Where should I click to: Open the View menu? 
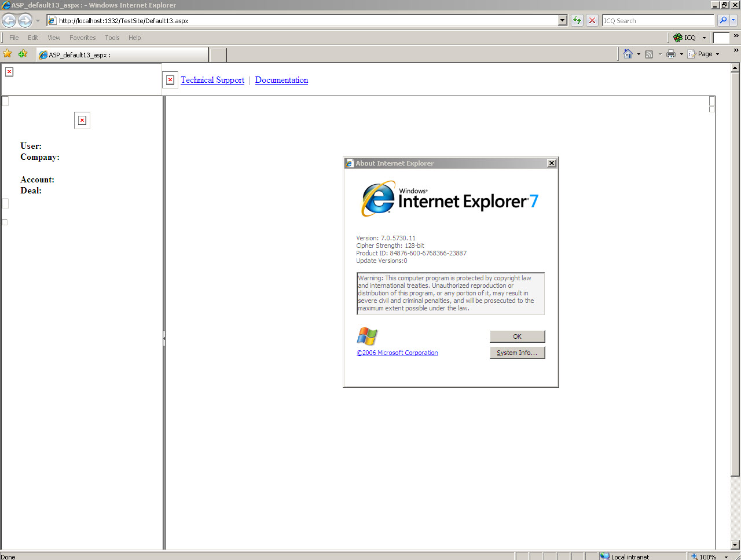[x=54, y=38]
